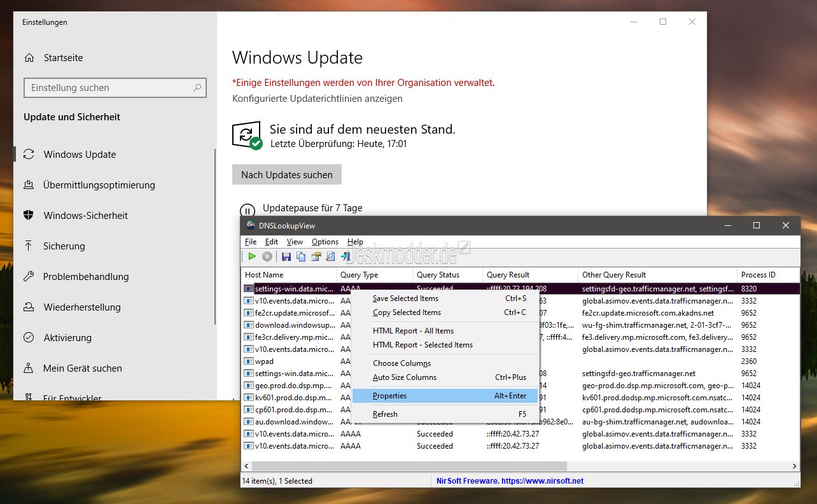
Task: Click the left arrow of horizontal scrollbar
Action: point(246,466)
